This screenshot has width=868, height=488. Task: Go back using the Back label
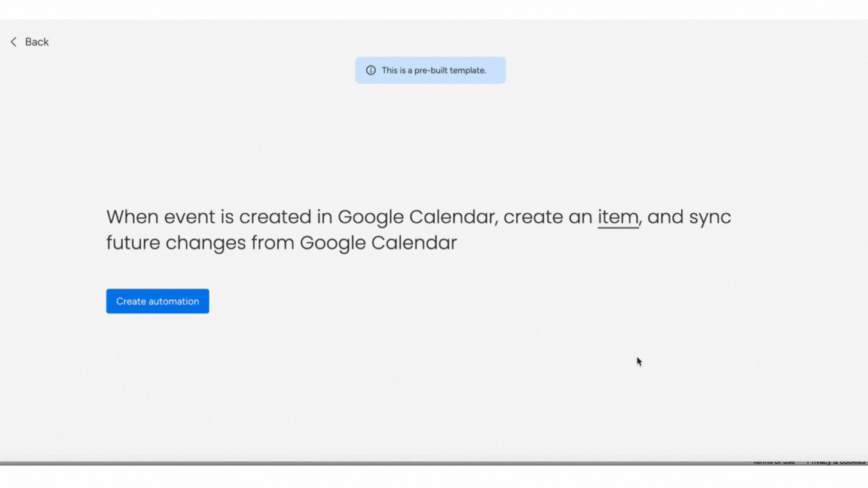click(x=36, y=42)
